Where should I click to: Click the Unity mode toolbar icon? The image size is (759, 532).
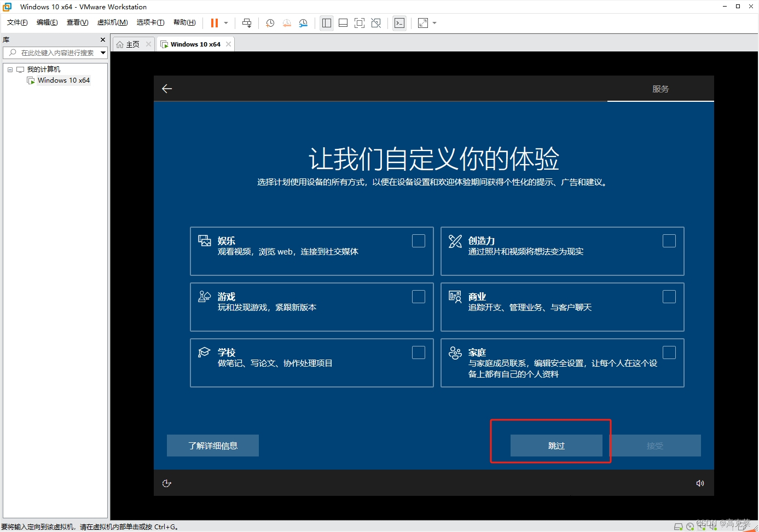(376, 23)
